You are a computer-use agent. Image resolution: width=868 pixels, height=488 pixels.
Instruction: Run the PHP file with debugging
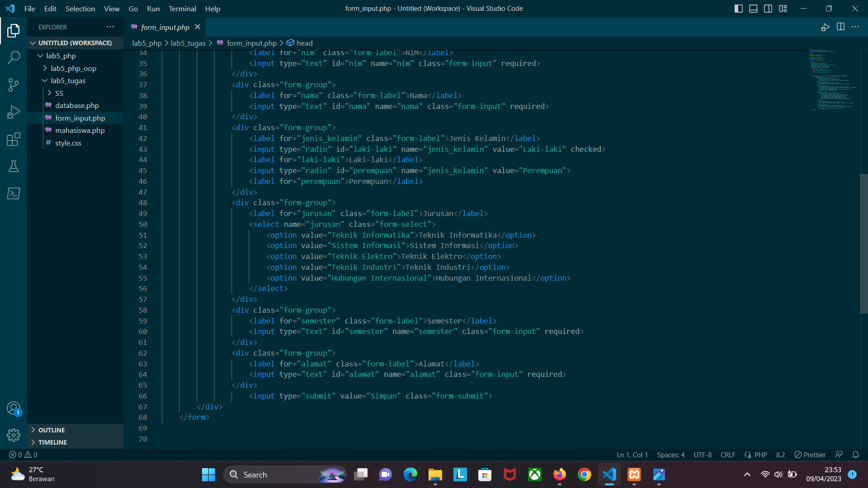tap(825, 27)
